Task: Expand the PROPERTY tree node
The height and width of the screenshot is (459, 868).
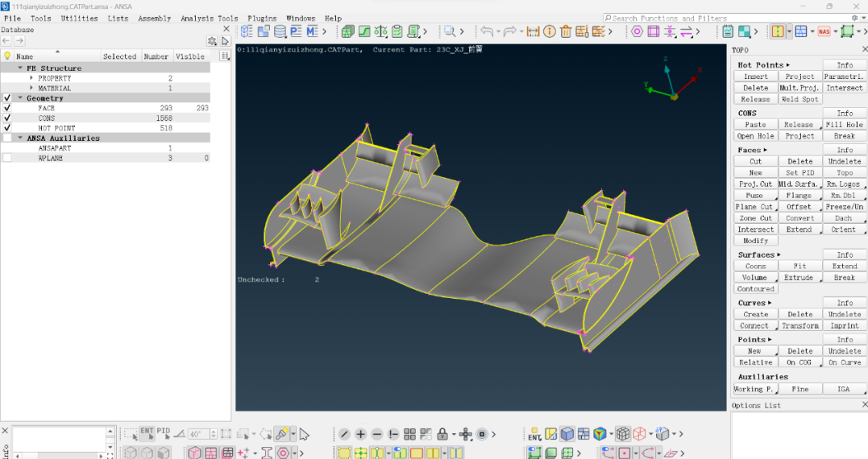Action: tap(31, 78)
